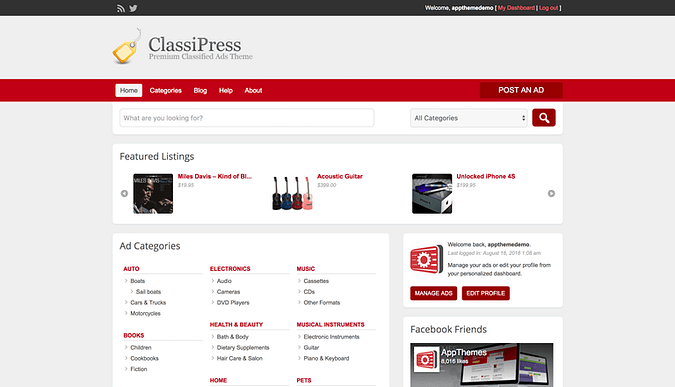Expand the Boats category chevron
Screen dimensions: 675x387
click(126, 281)
